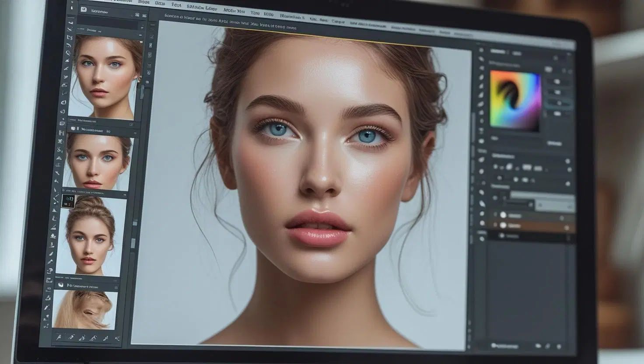Screen dimensions: 644x364
Task: Select the path-nodes tool beside the updo thumbnail
Action: click(x=56, y=199)
